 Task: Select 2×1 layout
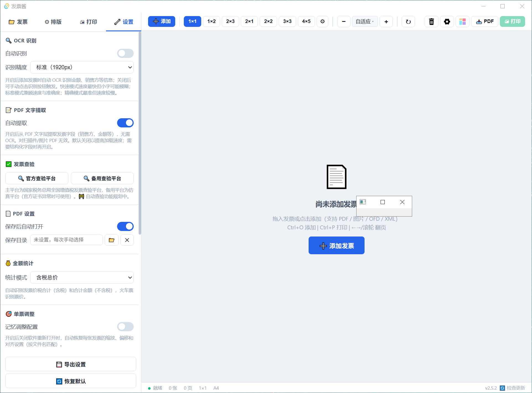249,21
